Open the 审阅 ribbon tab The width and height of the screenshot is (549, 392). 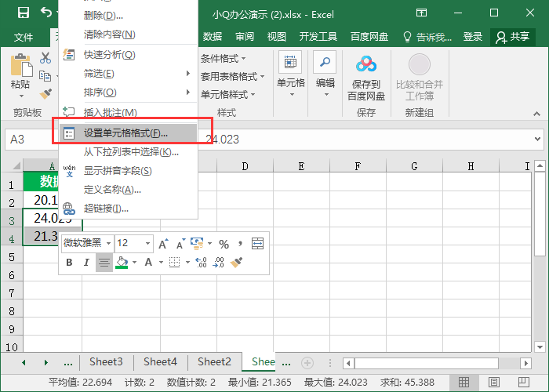pos(245,37)
